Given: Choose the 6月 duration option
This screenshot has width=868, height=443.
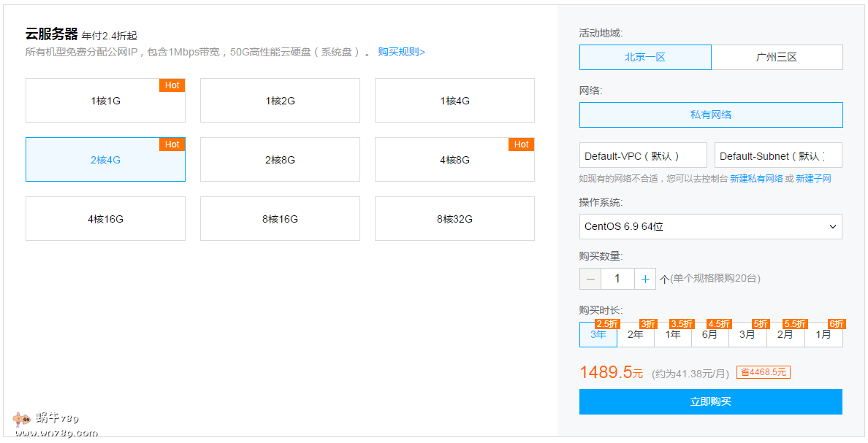Looking at the screenshot, I should click(710, 335).
